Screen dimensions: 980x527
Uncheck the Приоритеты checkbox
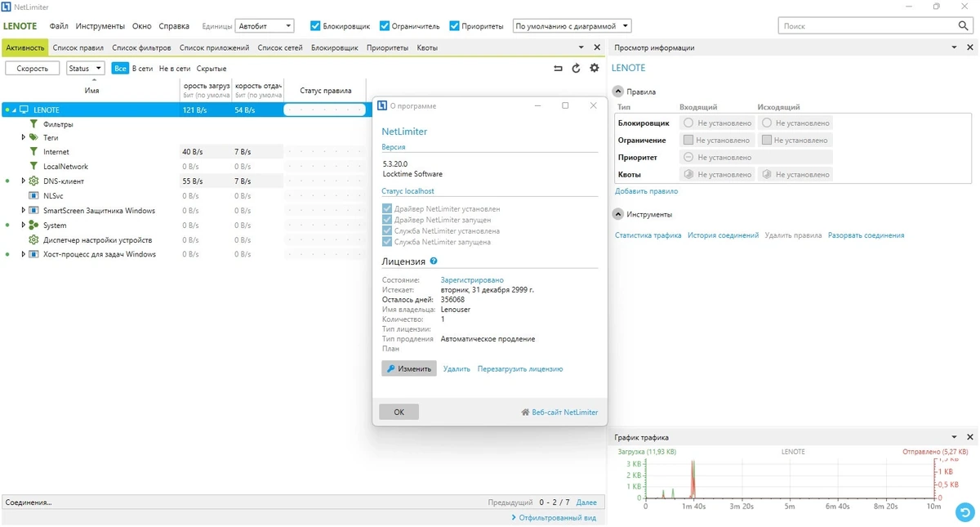pyautogui.click(x=454, y=26)
